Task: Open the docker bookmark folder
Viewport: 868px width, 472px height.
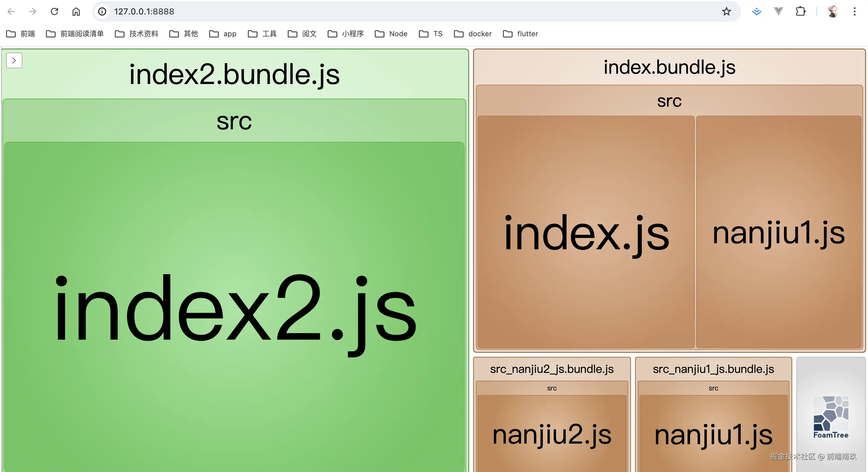Action: 473,34
